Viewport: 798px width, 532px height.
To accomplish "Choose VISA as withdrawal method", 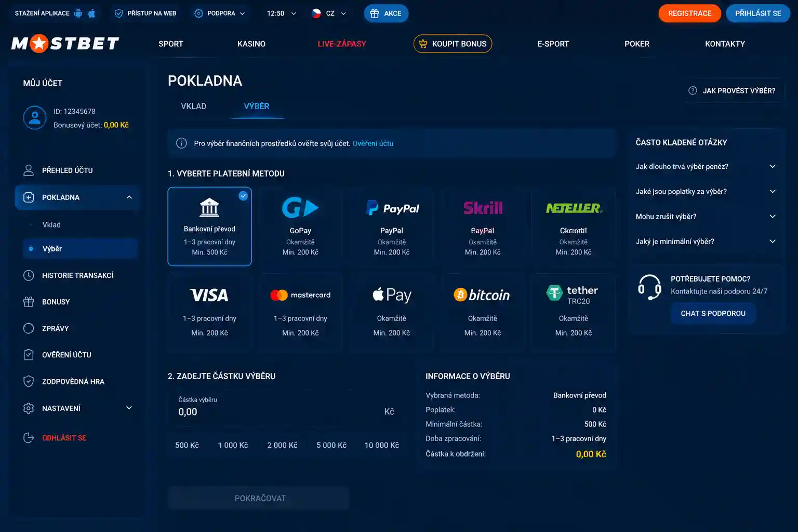I will point(209,313).
